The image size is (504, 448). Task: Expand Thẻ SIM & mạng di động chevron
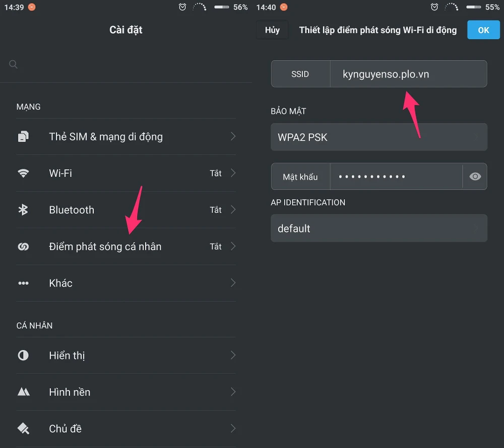point(233,137)
